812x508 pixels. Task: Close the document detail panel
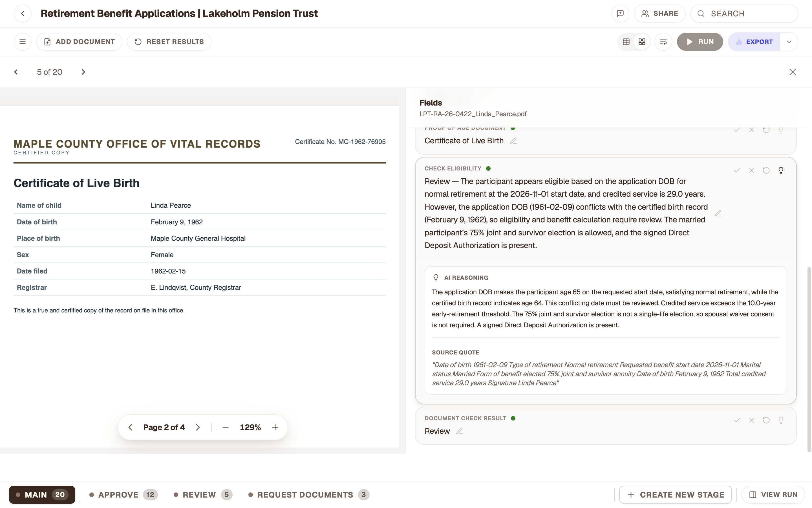coord(793,72)
